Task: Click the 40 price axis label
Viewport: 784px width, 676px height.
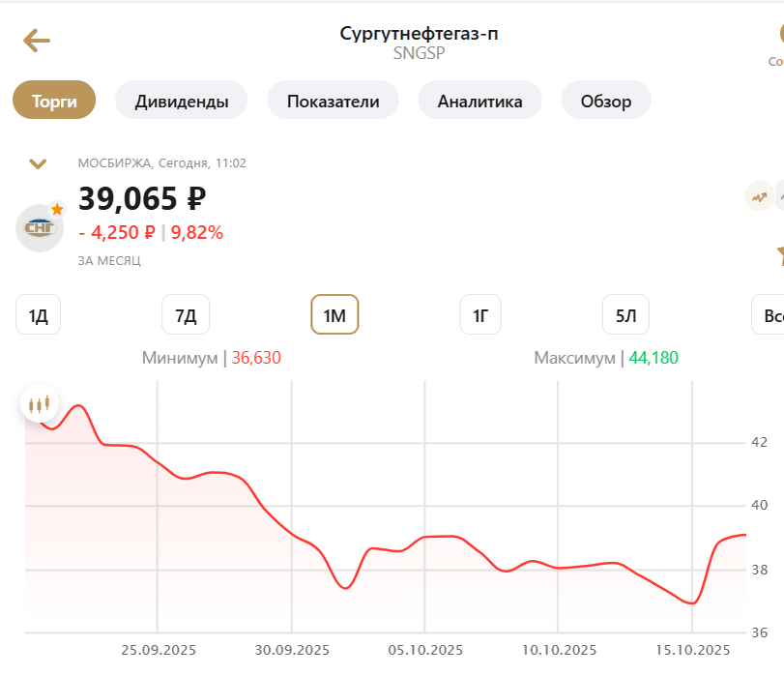Action: click(x=760, y=505)
